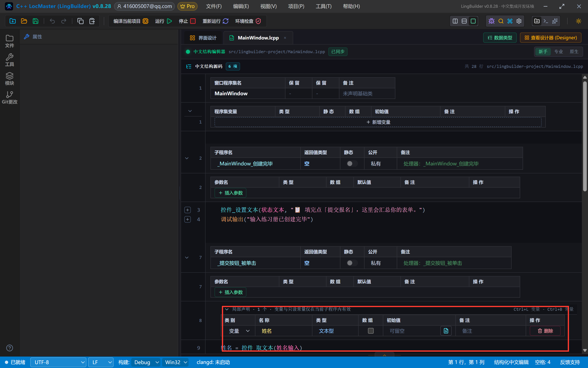Close the MainWindow.lcpp tab

pyautogui.click(x=285, y=38)
